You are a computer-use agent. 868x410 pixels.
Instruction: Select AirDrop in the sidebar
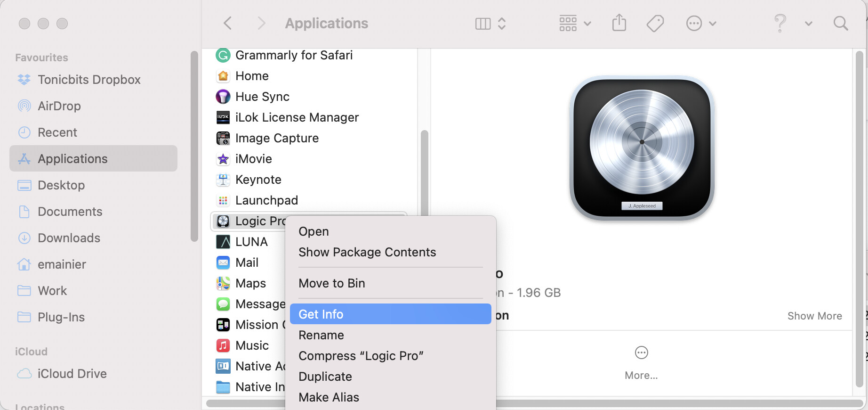(93, 106)
